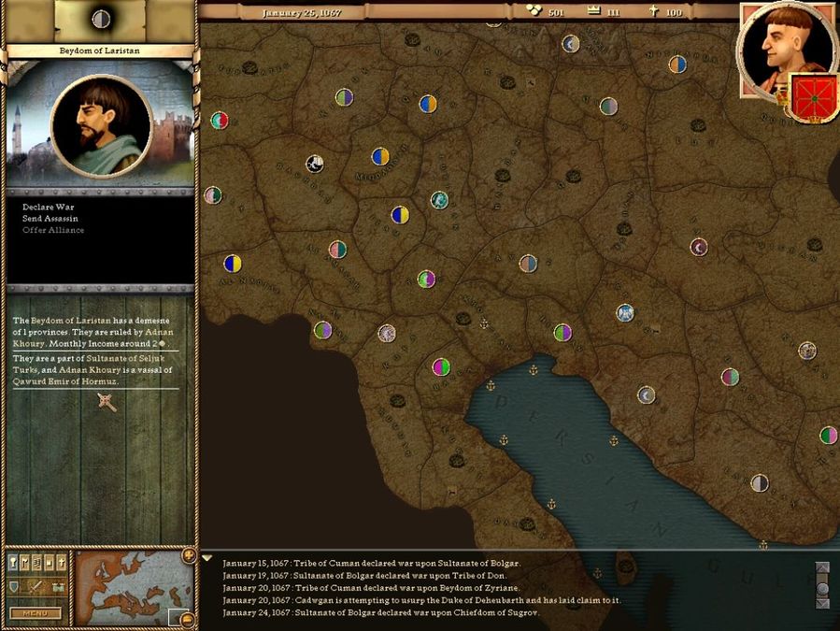Select the white and grey shield by the gulf
This screenshot has width=840, height=631.
(x=759, y=483)
